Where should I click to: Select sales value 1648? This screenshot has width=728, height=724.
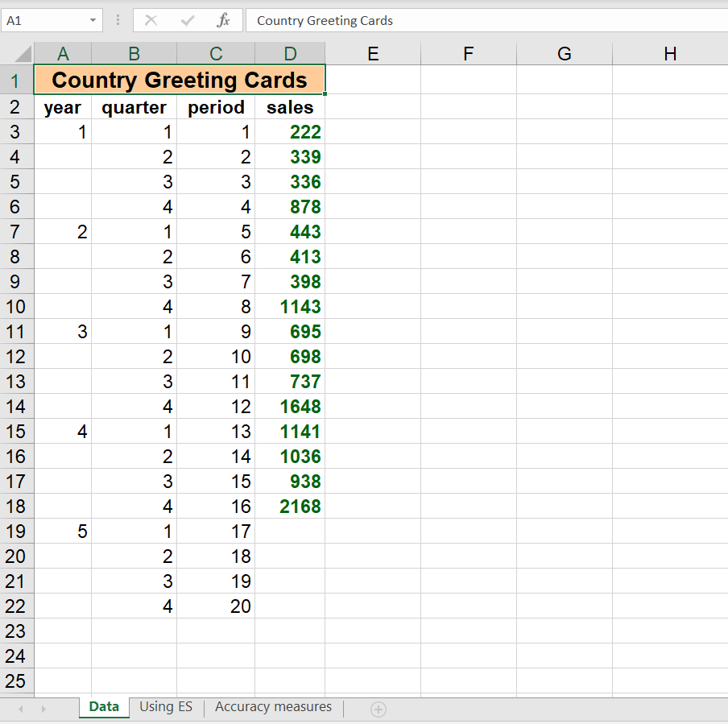click(x=290, y=407)
